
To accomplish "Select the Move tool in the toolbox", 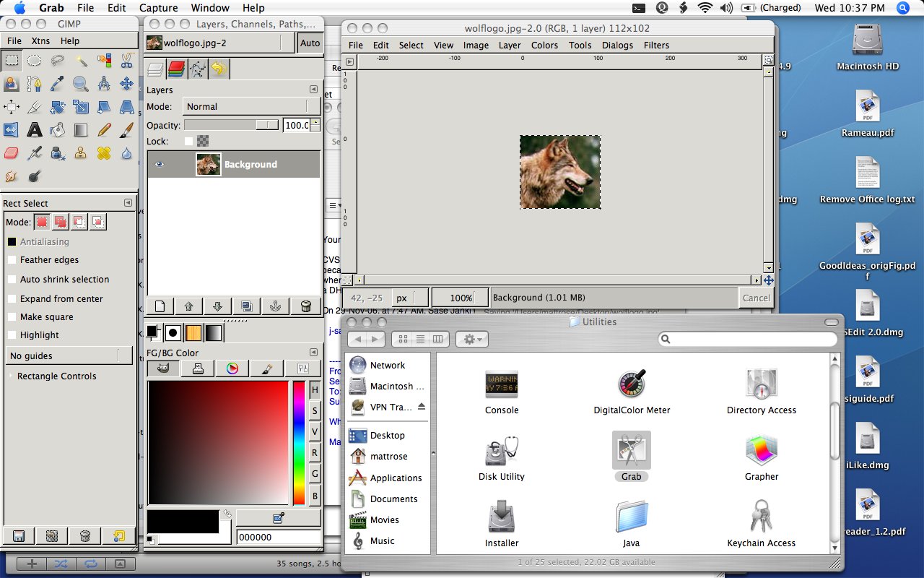I will (x=127, y=84).
